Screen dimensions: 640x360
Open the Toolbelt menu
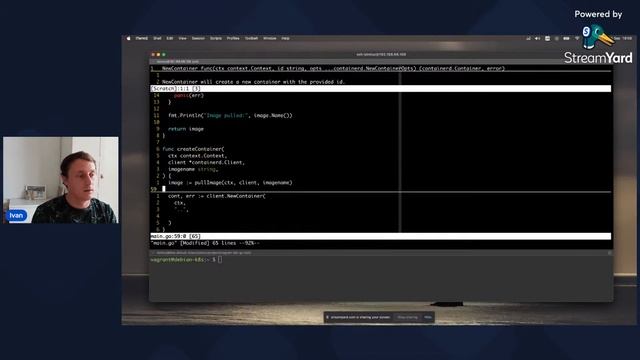251,38
